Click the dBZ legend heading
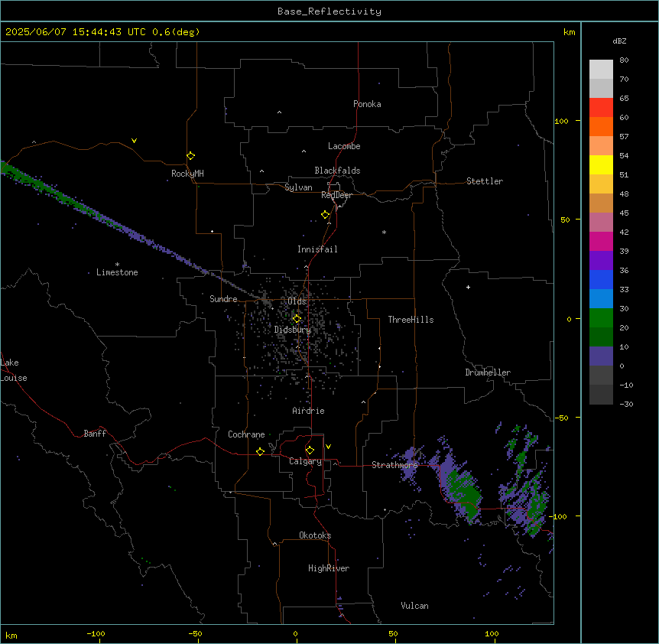659x644 pixels. [x=619, y=41]
